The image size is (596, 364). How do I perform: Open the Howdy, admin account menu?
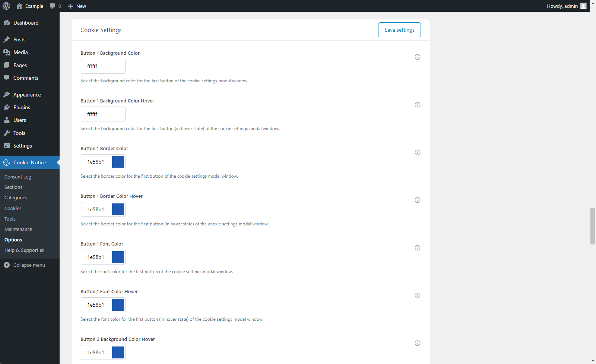(x=562, y=6)
